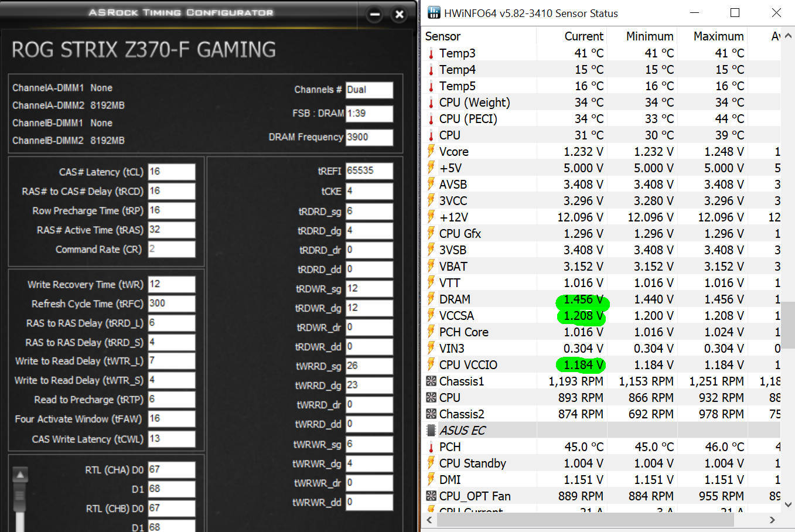Click the HWiNFO64 title bar app icon
This screenshot has height=532, width=795.
[x=434, y=13]
